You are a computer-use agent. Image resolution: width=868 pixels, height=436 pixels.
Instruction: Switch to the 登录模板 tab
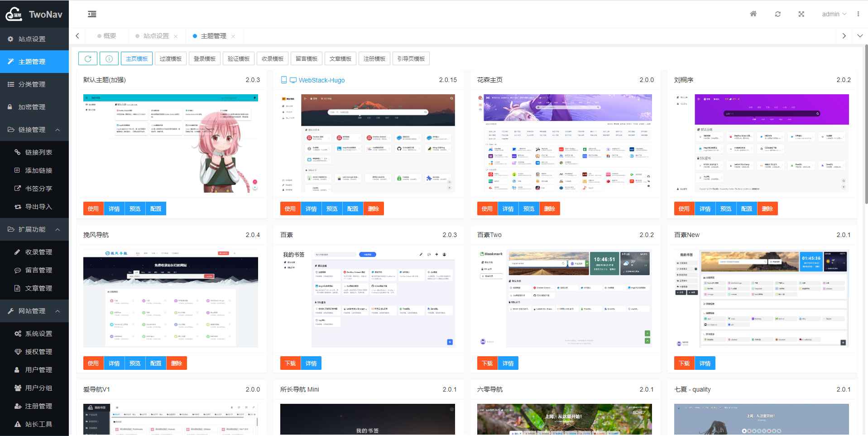[x=204, y=58]
